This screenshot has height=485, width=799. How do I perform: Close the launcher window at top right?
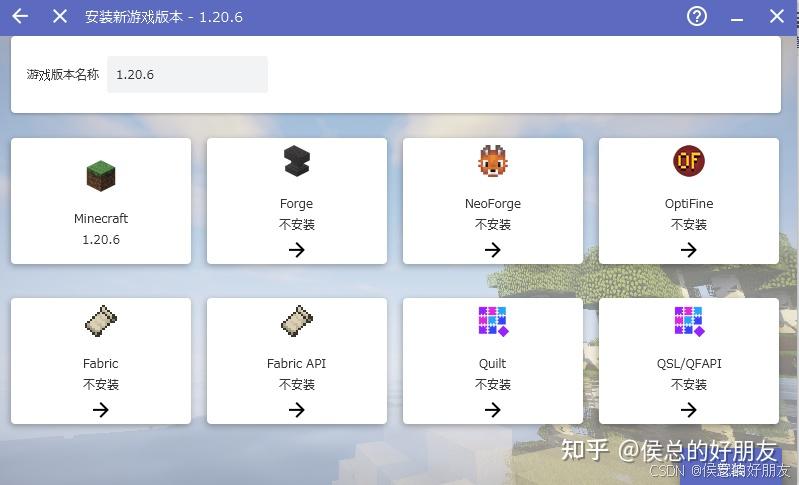[x=777, y=16]
